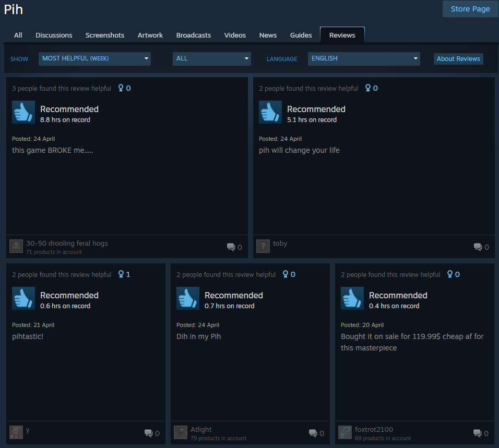Click award ribbon icon on pihtastic review
The width and height of the screenshot is (499, 448).
(121, 274)
